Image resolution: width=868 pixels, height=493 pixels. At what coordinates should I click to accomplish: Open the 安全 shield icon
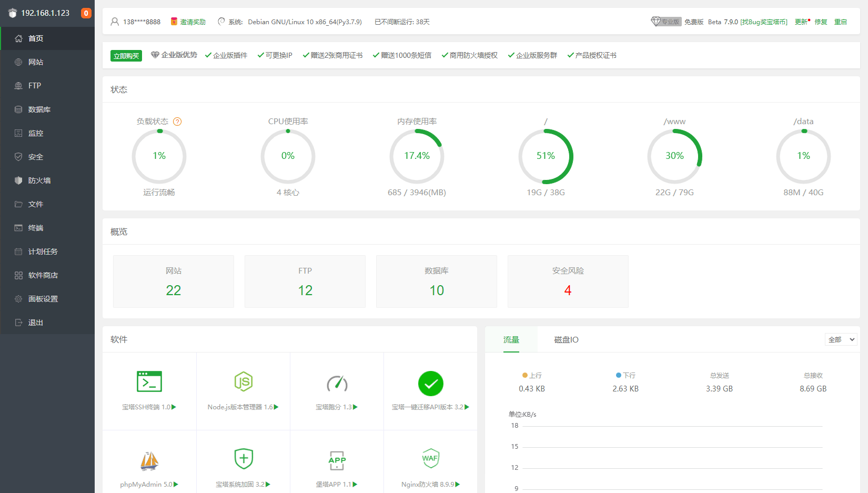click(x=18, y=157)
